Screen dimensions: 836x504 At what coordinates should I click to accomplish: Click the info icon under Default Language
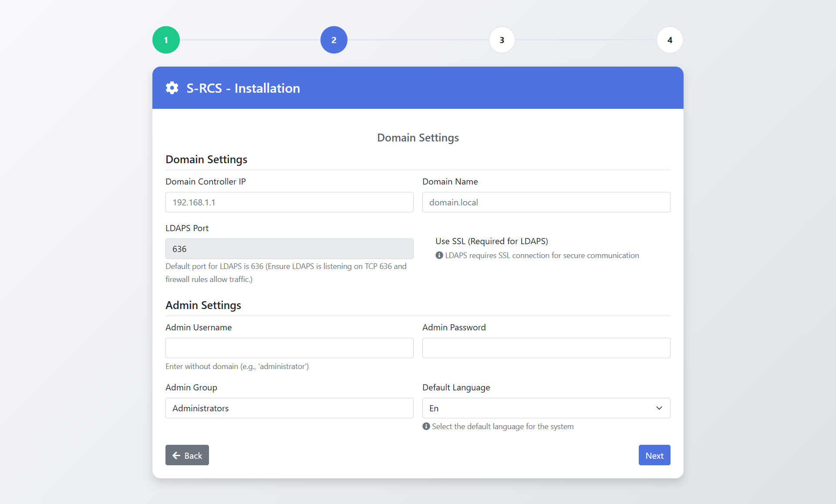point(426,427)
